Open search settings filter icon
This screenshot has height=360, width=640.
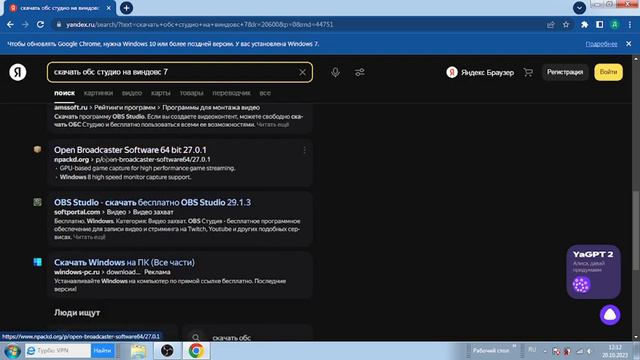360,72
